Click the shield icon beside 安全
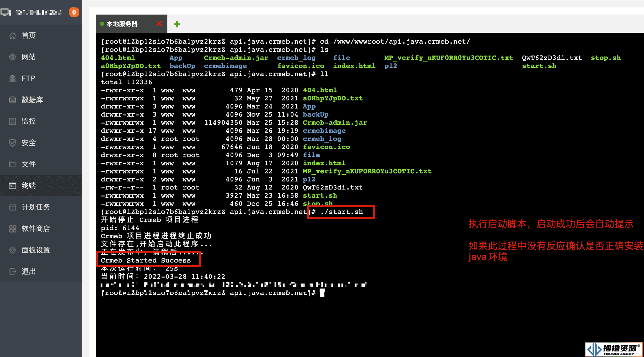Image resolution: width=644 pixels, height=357 pixels. tap(13, 143)
